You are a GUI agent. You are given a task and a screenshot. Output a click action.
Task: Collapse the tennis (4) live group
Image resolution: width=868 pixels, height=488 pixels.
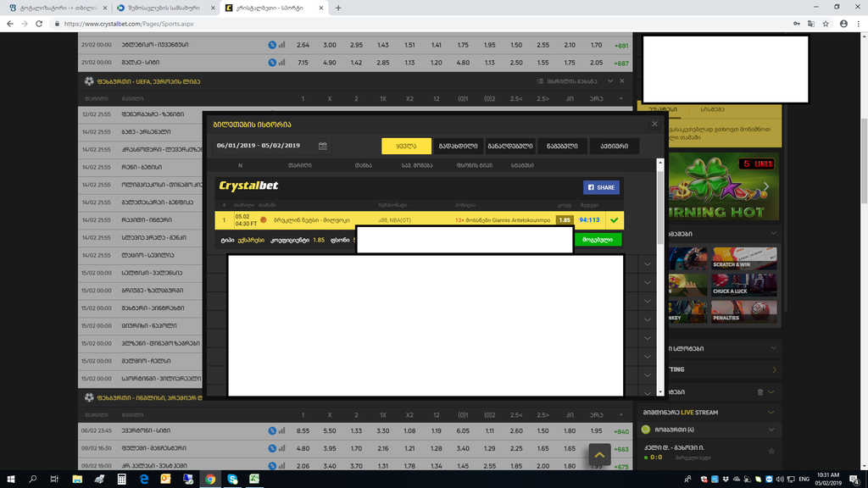pyautogui.click(x=771, y=430)
